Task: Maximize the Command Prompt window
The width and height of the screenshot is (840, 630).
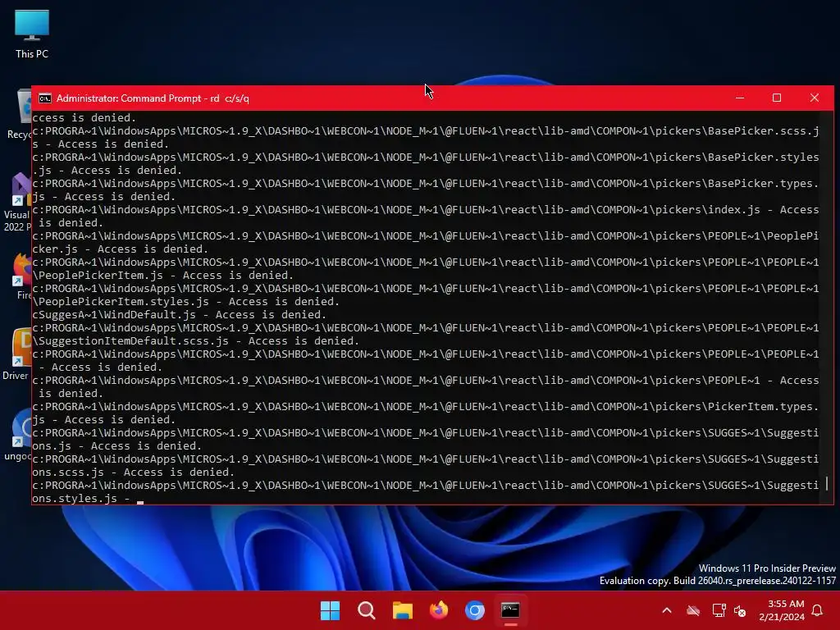Action: [777, 98]
